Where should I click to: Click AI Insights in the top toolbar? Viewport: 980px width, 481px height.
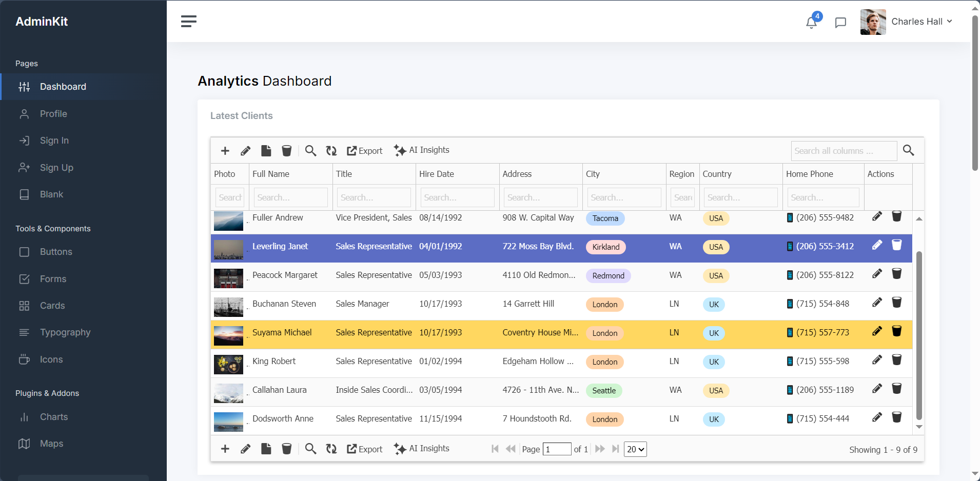[422, 150]
